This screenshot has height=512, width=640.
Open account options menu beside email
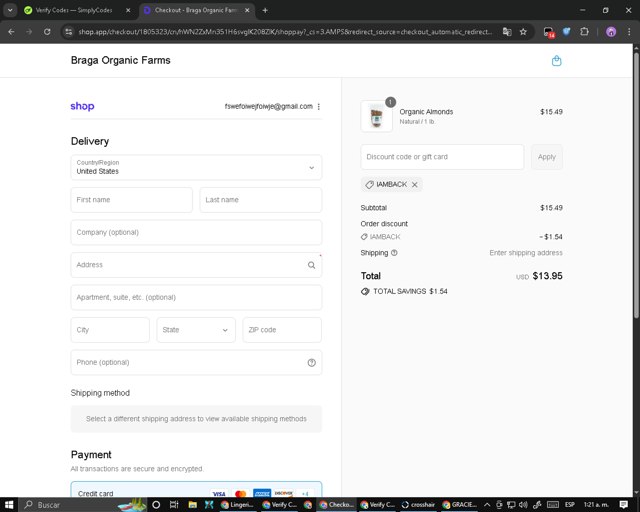point(319,107)
